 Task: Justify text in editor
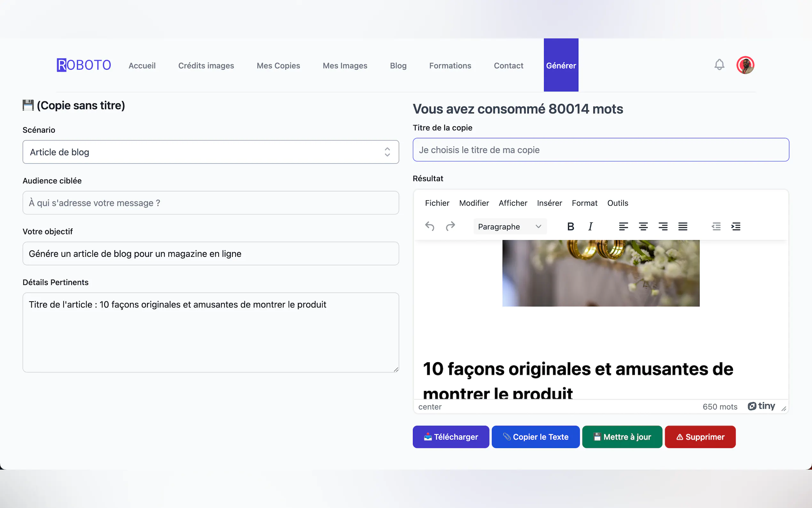[683, 226]
